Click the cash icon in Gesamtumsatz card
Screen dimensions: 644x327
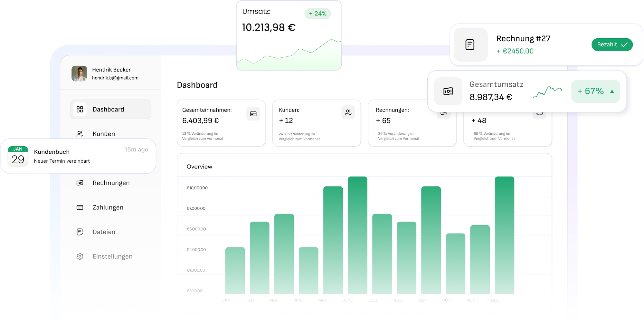point(448,91)
